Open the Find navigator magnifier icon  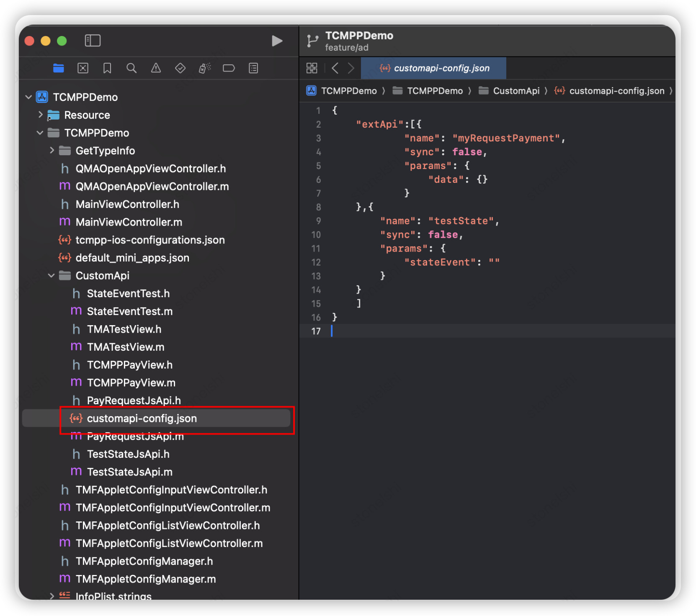[131, 68]
